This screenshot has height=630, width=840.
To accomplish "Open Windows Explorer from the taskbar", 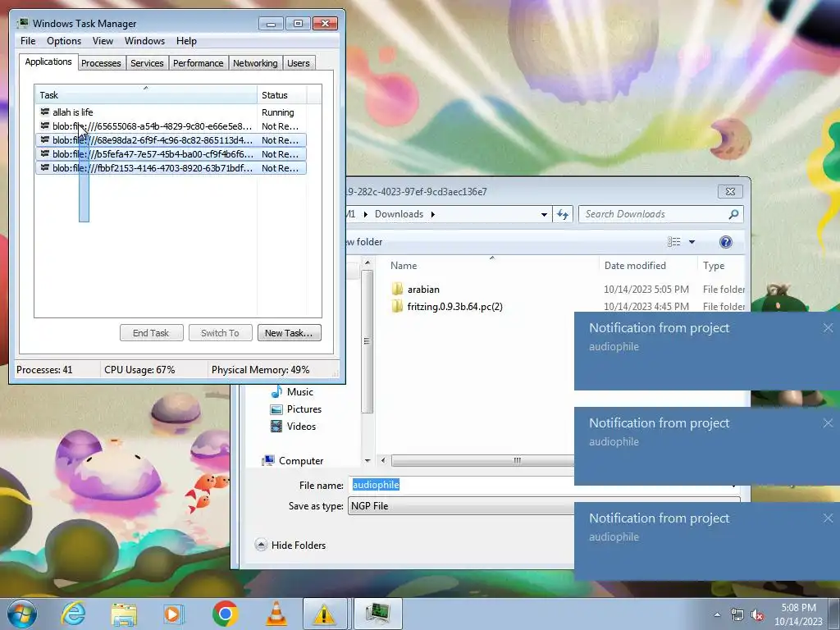I will [x=124, y=614].
